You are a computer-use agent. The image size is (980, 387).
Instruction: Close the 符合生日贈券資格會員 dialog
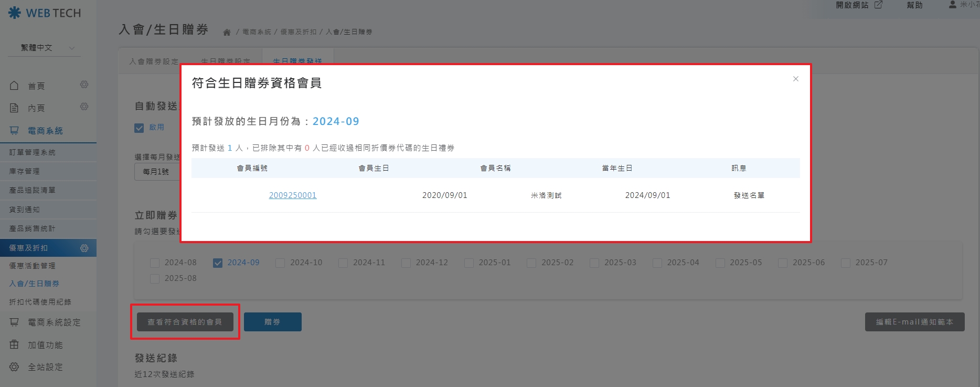795,79
